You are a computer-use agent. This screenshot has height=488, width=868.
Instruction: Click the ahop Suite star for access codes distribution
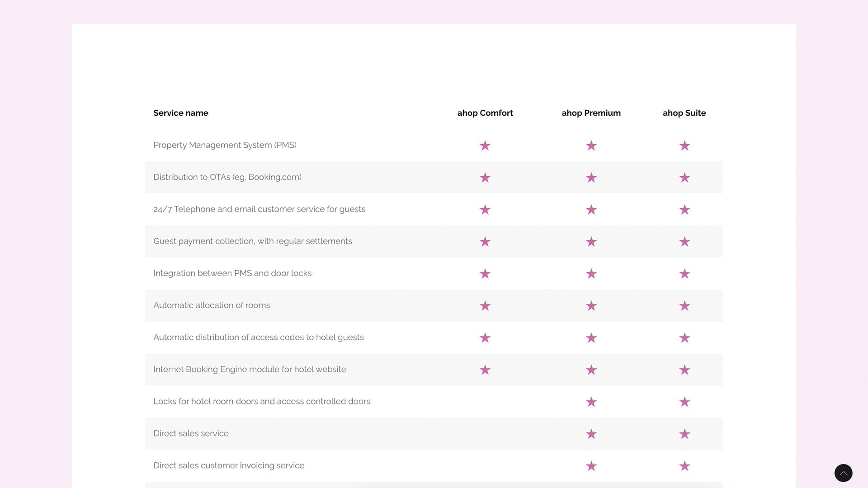point(684,338)
